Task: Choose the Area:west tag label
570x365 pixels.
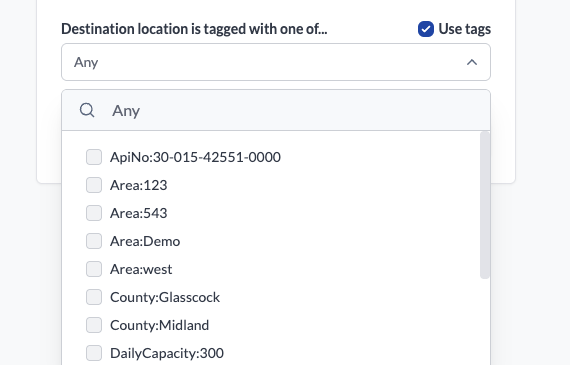Action: 141,269
